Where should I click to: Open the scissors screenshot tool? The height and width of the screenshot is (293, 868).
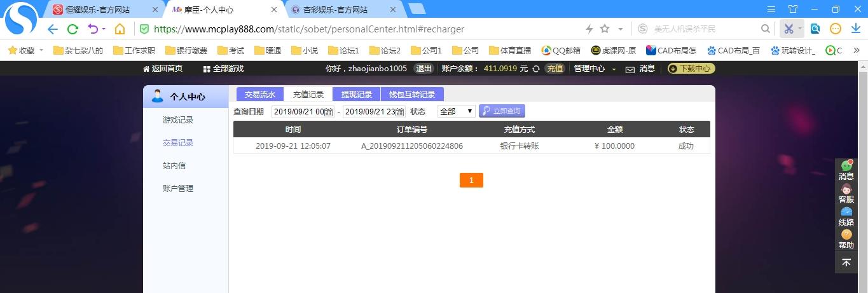pyautogui.click(x=789, y=29)
